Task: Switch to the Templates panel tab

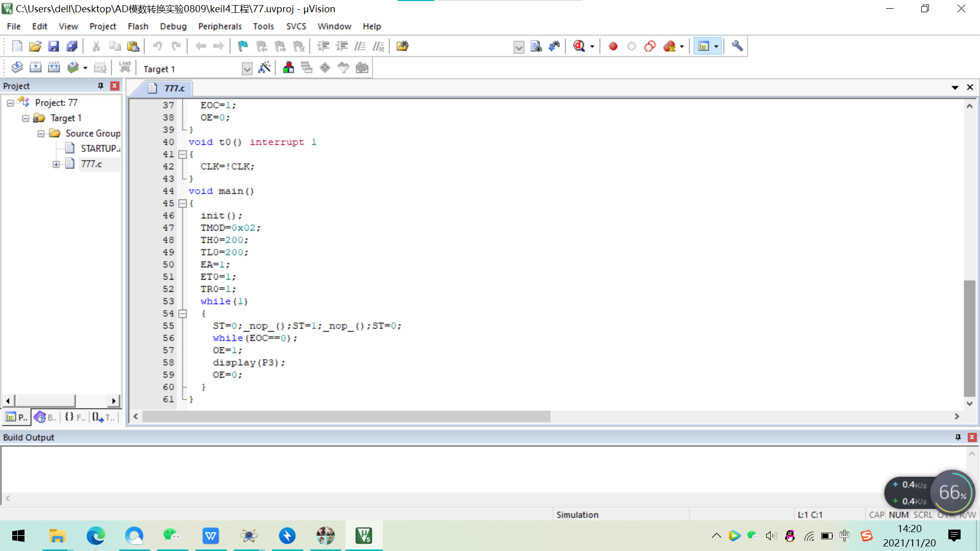Action: pyautogui.click(x=104, y=417)
